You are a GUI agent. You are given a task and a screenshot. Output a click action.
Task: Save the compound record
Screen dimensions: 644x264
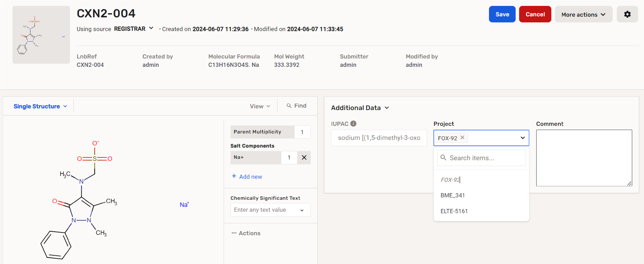pyautogui.click(x=502, y=14)
